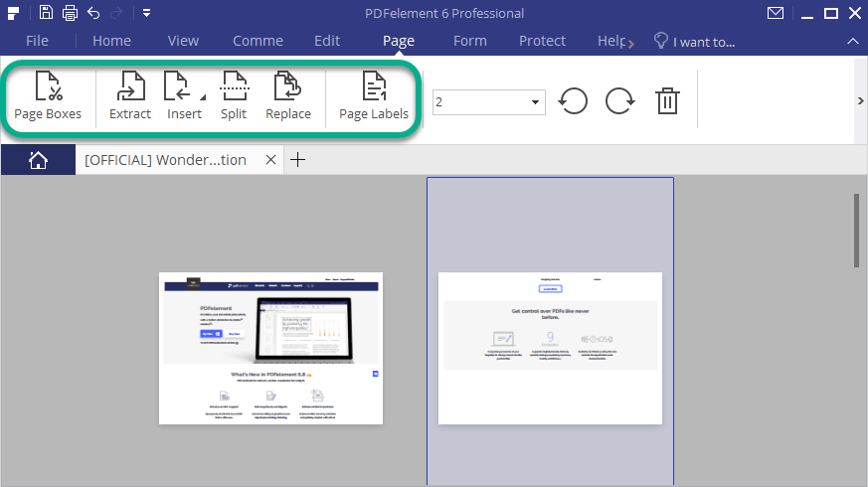Image resolution: width=868 pixels, height=487 pixels.
Task: Select the first page thumbnail
Action: pos(270,348)
